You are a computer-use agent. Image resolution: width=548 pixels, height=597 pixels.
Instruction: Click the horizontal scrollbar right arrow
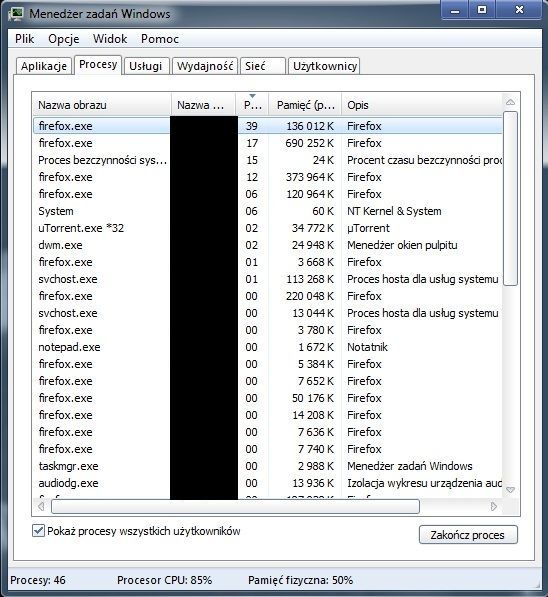click(494, 506)
